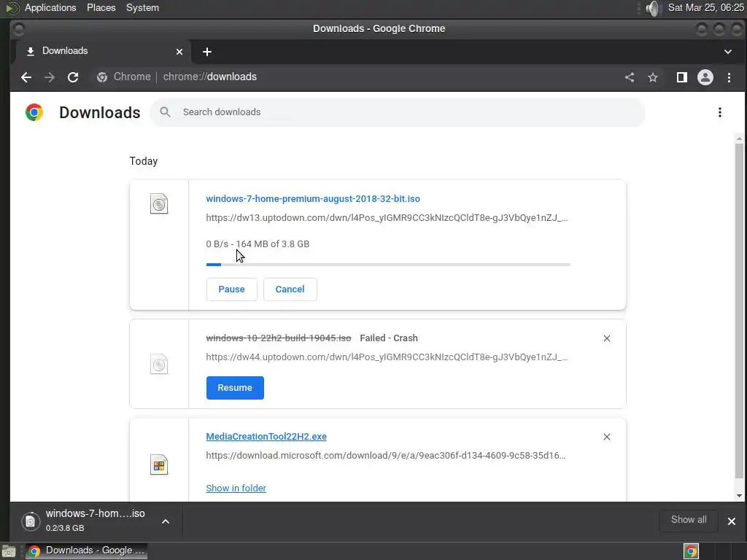Click the MediaCreationTool exe file icon

[159, 464]
